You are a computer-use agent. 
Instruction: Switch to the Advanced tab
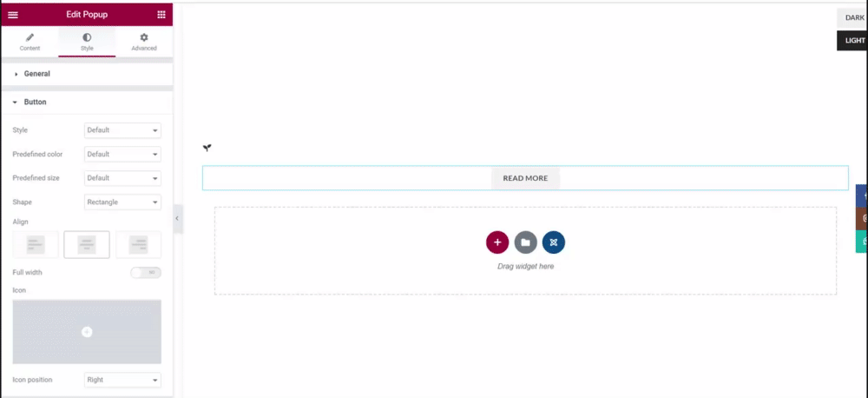[x=144, y=42]
